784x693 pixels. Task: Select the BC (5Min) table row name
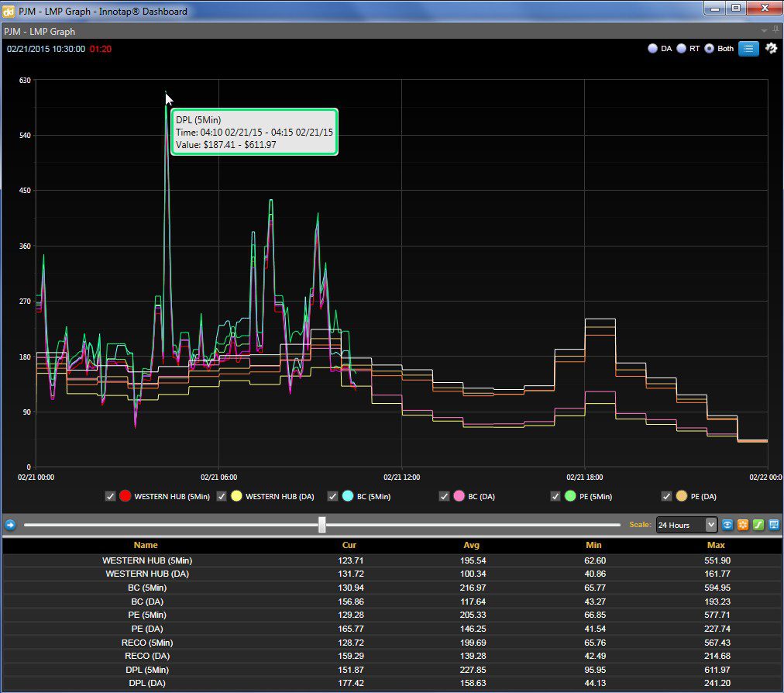tap(147, 588)
